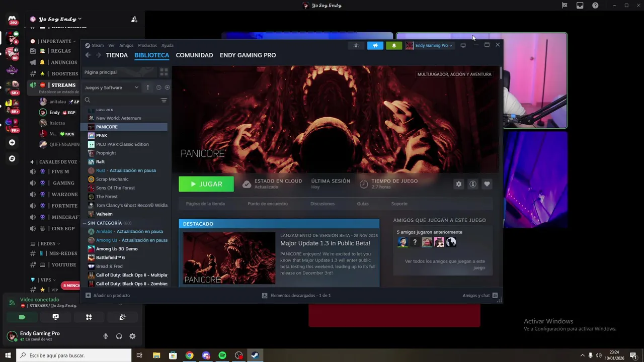Mute Discord microphone
This screenshot has height=362, width=644.
(106, 336)
